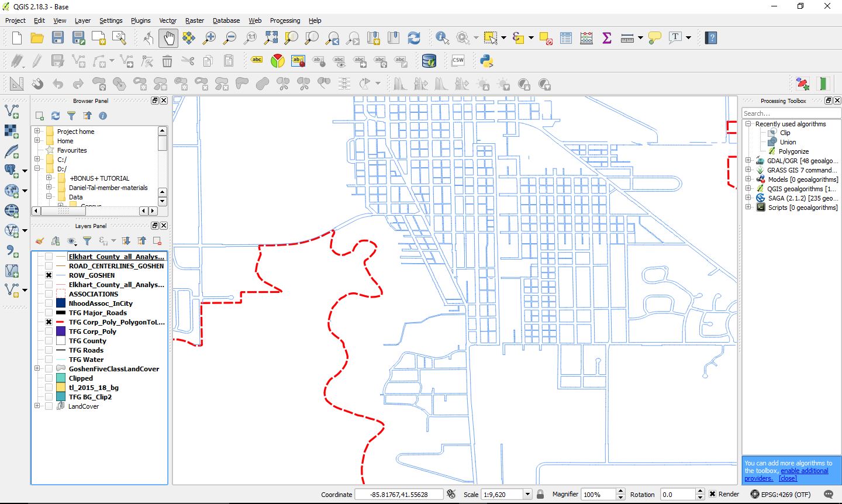The width and height of the screenshot is (842, 504).
Task: Click the tl_2015_18_bg yellow swatch
Action: pyautogui.click(x=60, y=388)
